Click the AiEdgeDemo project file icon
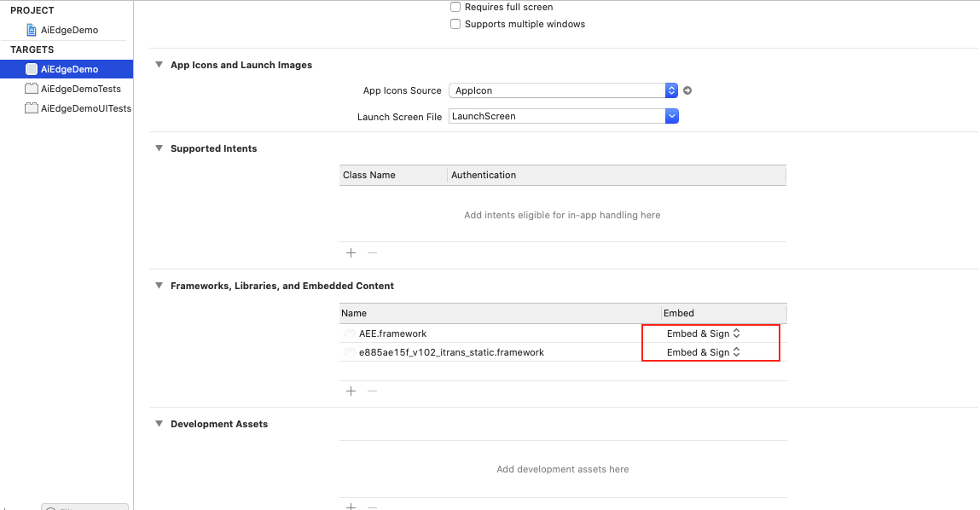This screenshot has width=980, height=510. [32, 30]
